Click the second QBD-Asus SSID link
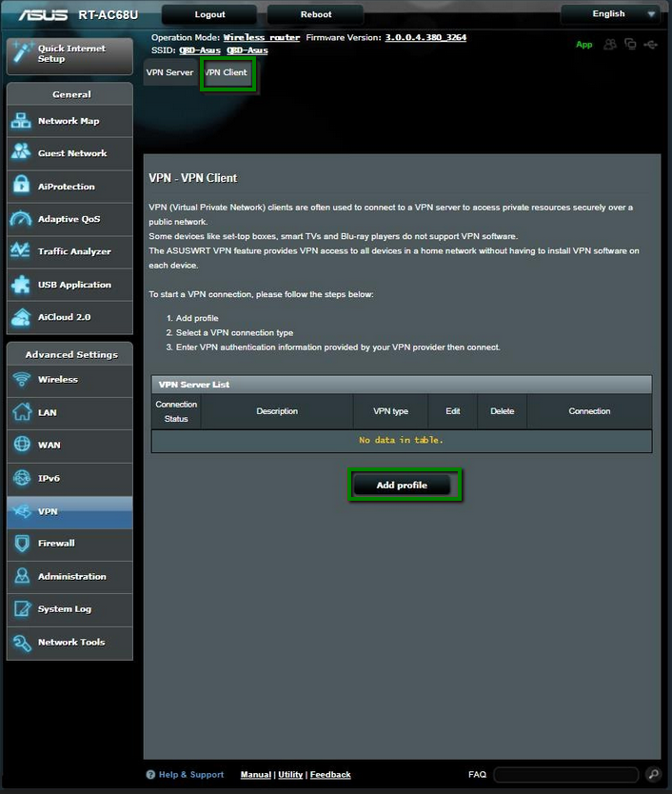Image resolution: width=672 pixels, height=794 pixels. click(247, 50)
